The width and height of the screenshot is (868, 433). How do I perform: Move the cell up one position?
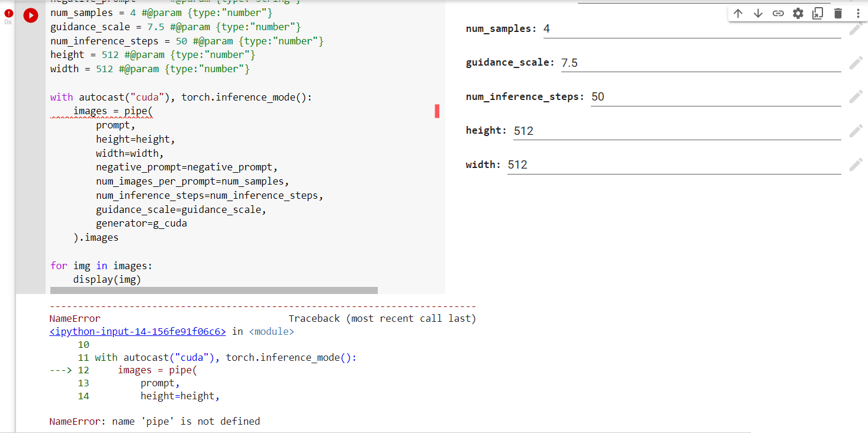(x=738, y=12)
